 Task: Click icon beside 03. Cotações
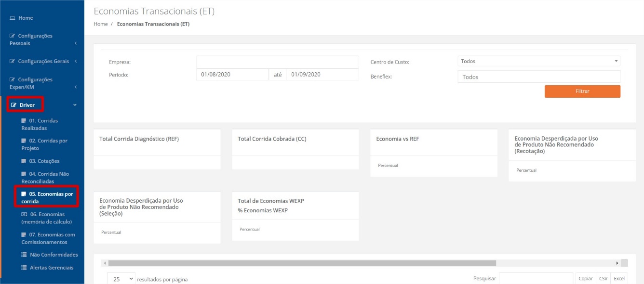pyautogui.click(x=24, y=161)
